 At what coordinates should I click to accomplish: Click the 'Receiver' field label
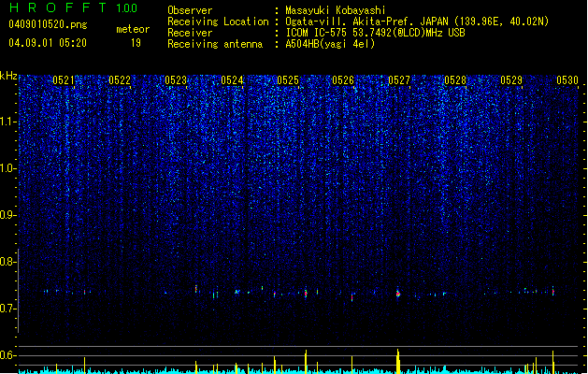click(190, 33)
